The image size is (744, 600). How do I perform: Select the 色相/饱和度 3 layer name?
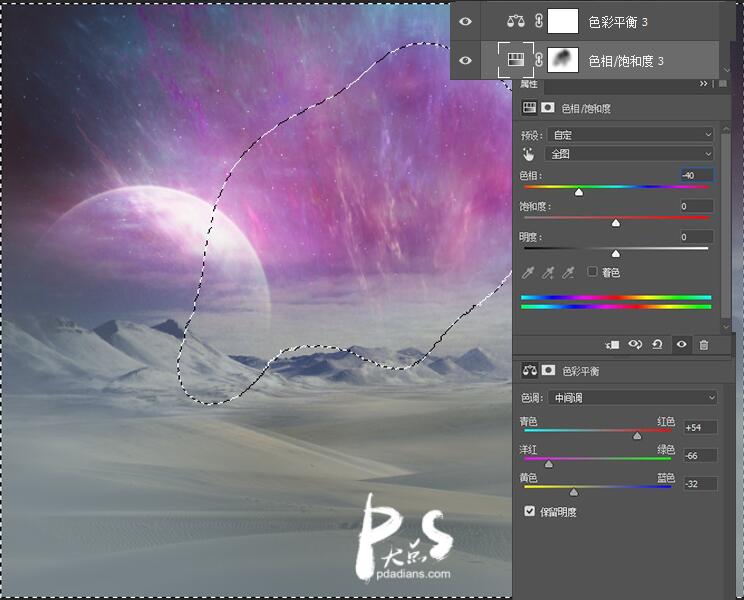(626, 61)
